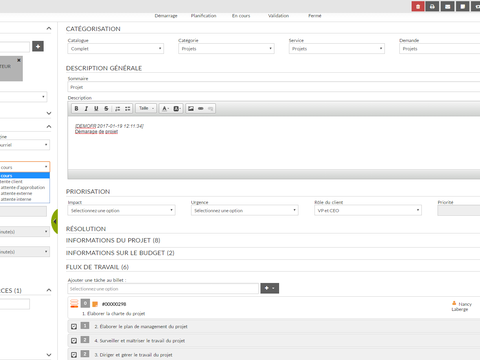This screenshot has height=360, width=480.
Task: Open task 'Surveiller et maîtriser le travail du projet'
Action: tap(140, 341)
